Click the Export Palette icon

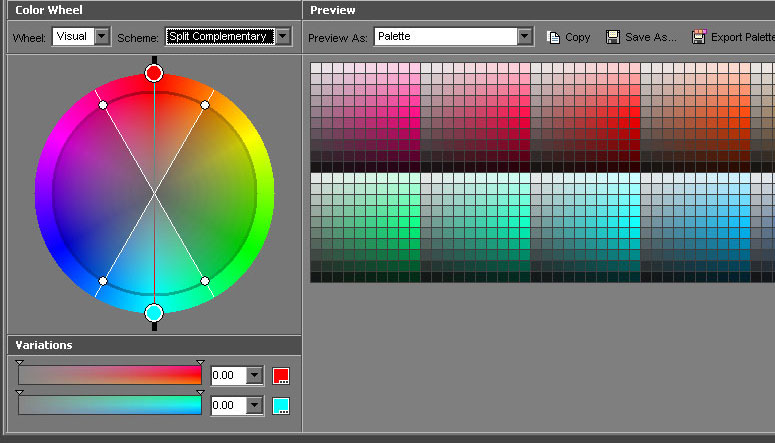[699, 37]
